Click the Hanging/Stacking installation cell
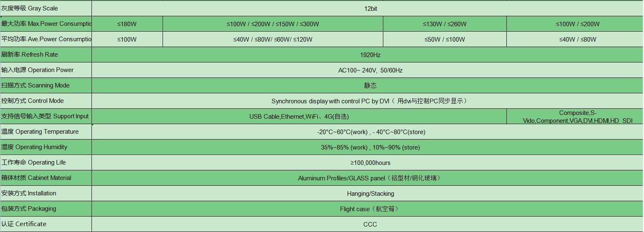 [x=370, y=194]
